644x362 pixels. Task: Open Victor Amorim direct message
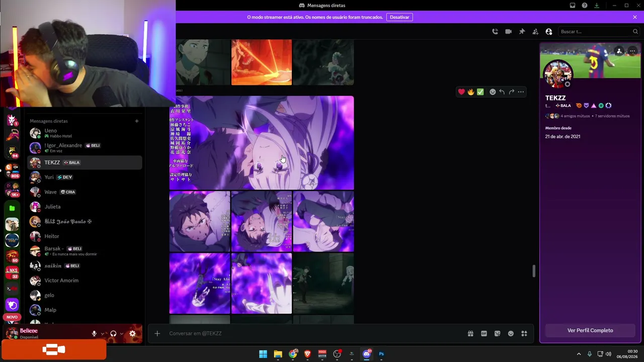coord(85,281)
